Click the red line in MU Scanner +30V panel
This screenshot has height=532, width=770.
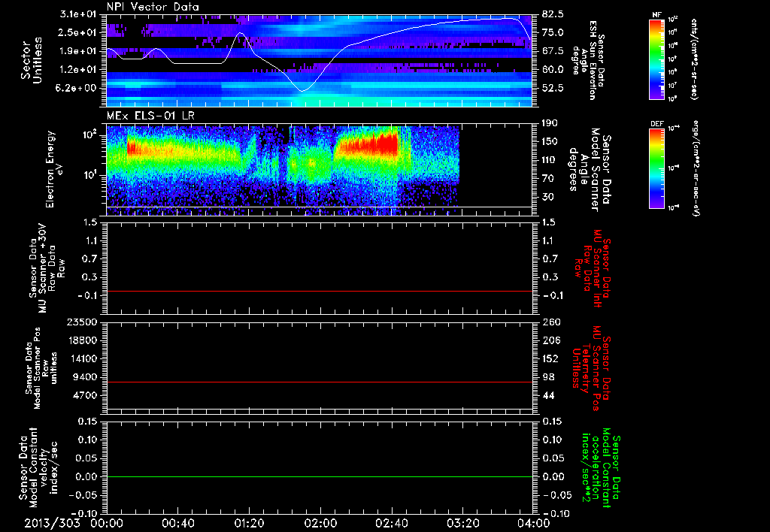tap(319, 291)
